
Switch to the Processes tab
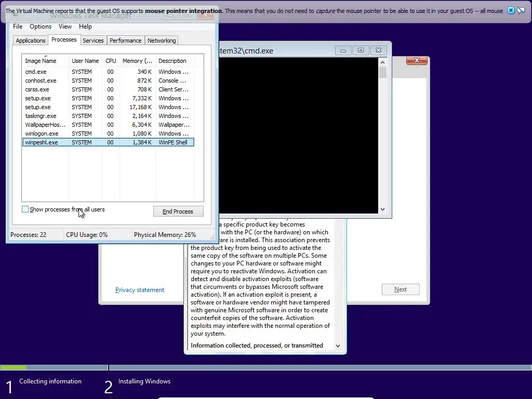point(64,39)
